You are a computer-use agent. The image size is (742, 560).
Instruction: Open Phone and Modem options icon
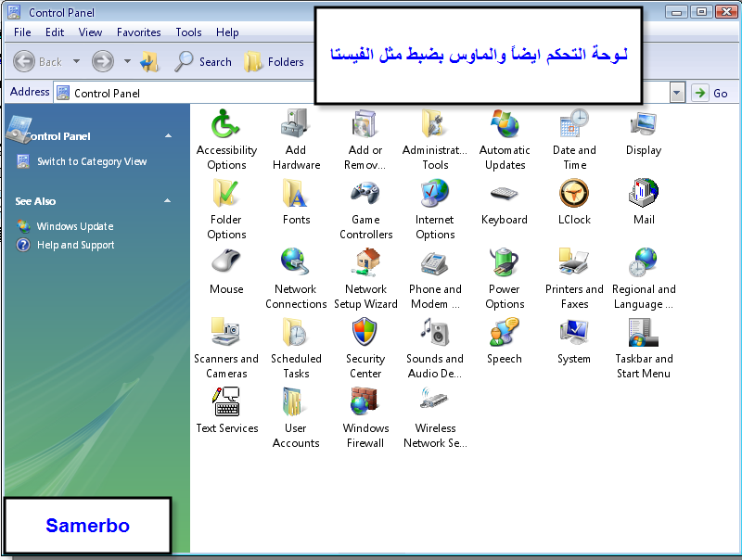point(434,263)
